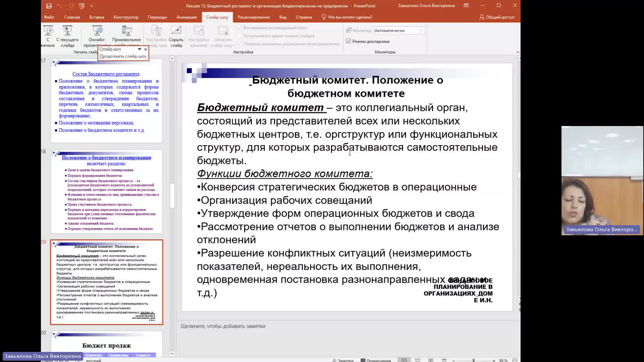Viewport: 644px width, 362px height.
Task: Open the Рецензирование tab
Action: [x=254, y=17]
